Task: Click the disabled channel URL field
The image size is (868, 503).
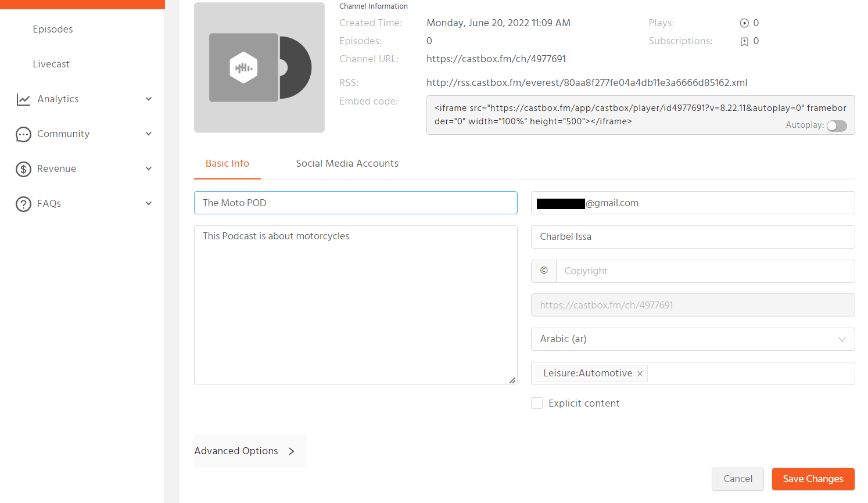Action: [693, 305]
